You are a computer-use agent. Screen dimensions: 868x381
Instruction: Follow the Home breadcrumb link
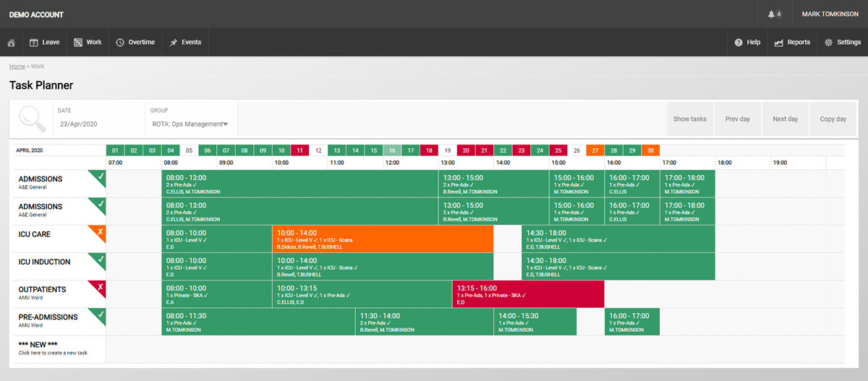tap(17, 67)
